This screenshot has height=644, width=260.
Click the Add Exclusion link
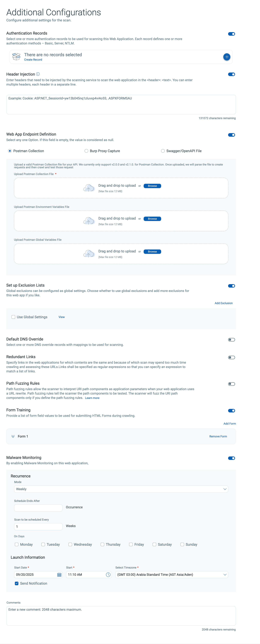pyautogui.click(x=223, y=303)
